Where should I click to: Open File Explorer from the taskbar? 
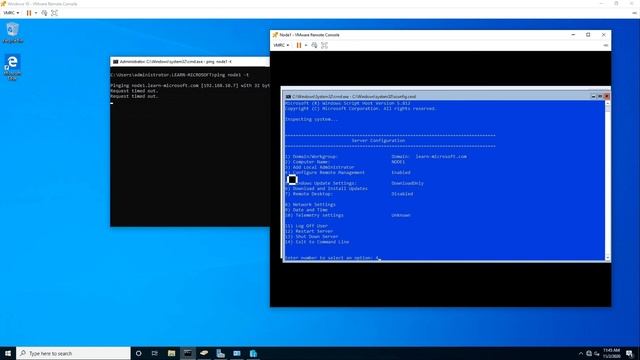[171, 353]
